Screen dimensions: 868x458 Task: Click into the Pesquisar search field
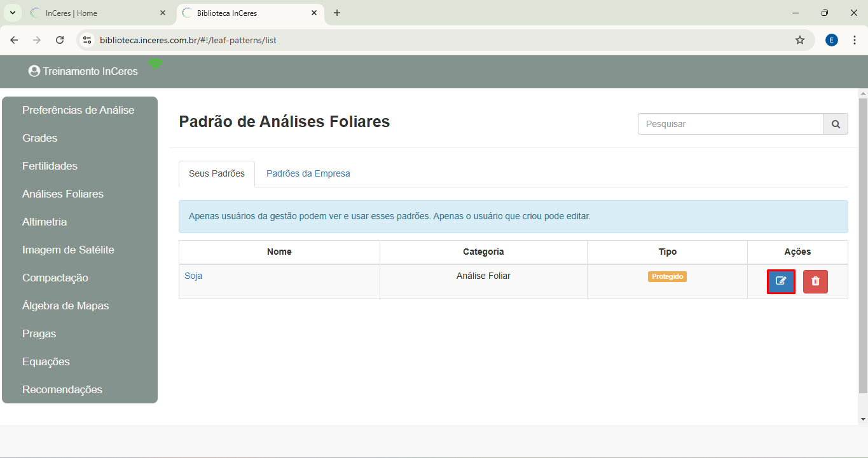pos(731,124)
